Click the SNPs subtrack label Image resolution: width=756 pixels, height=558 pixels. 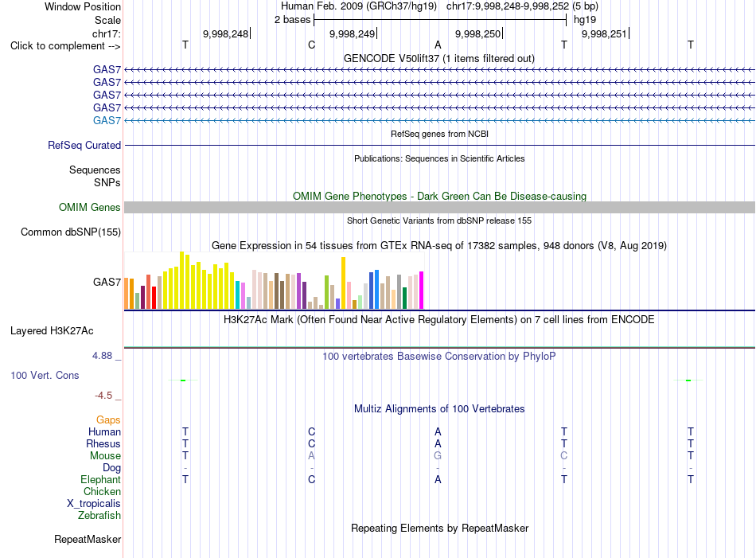pos(107,182)
